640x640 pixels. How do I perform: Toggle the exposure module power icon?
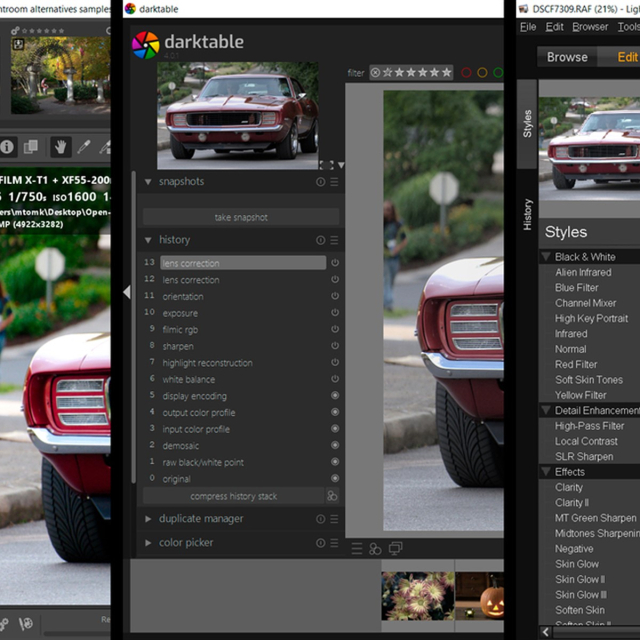334,313
